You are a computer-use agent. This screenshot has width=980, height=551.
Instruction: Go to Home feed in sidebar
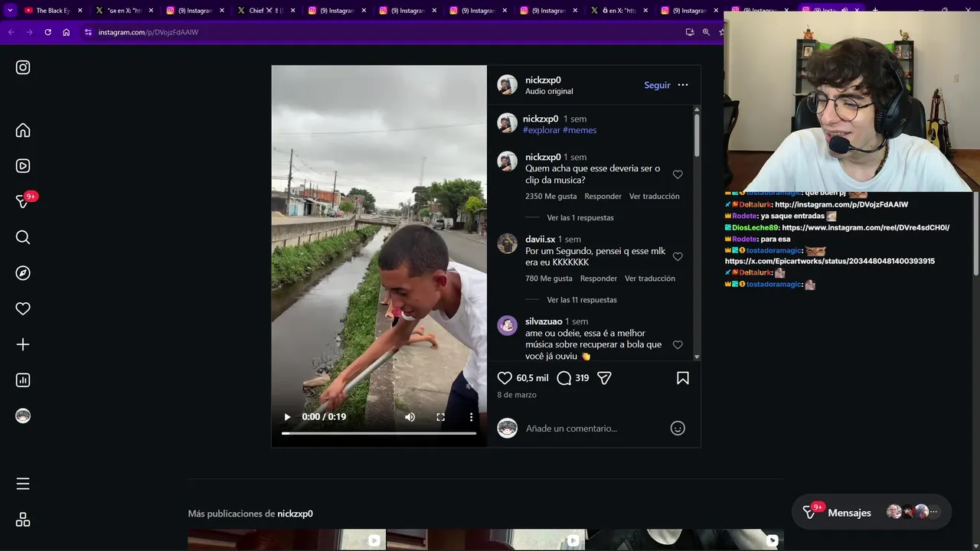(x=23, y=130)
